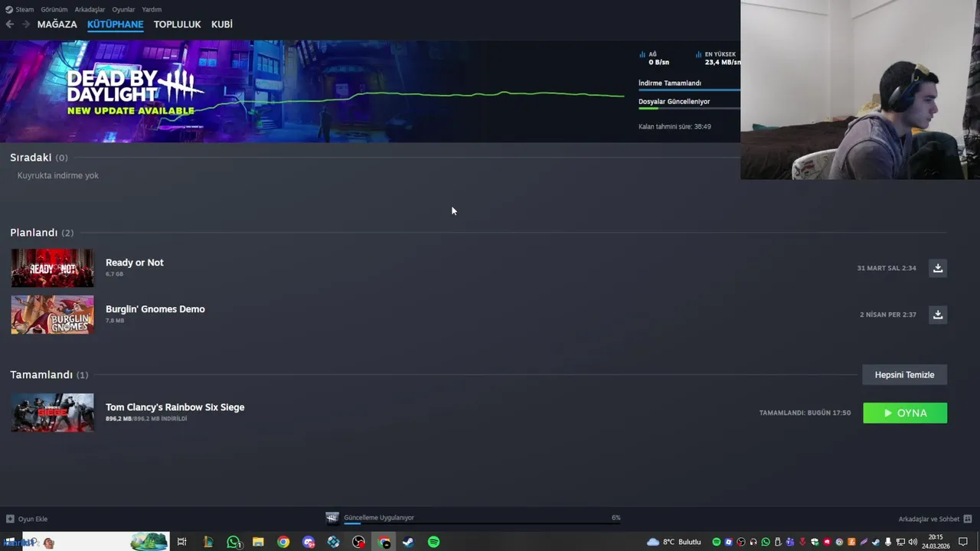Download Burglin' Gnomes Demo now

(x=938, y=315)
